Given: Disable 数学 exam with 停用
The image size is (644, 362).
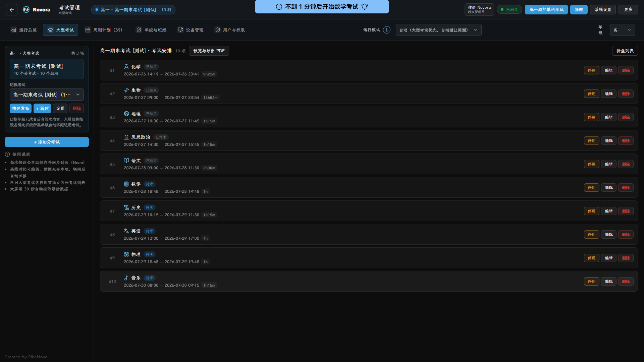Looking at the screenshot, I should (591, 187).
